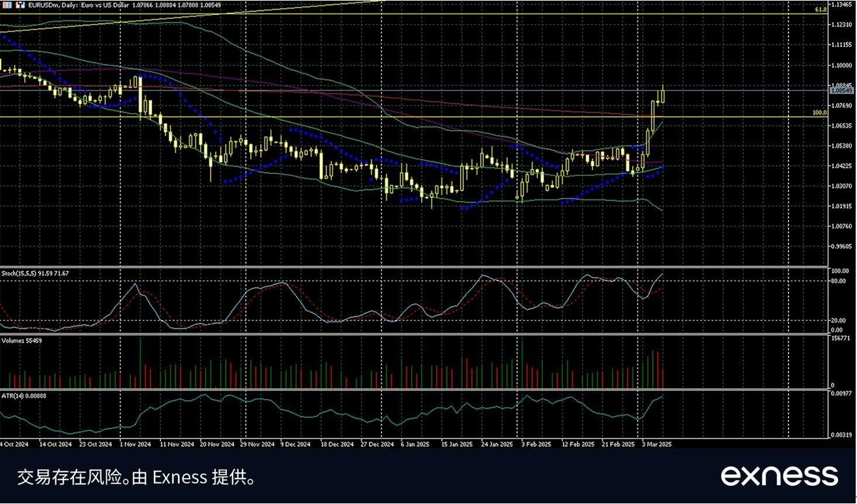Click the ATR line peak at right end
Screen dimensions: 857x504
[662, 396]
